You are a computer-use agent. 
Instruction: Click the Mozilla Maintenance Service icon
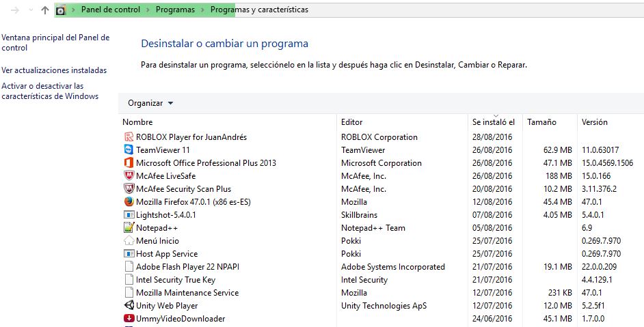pos(129,293)
